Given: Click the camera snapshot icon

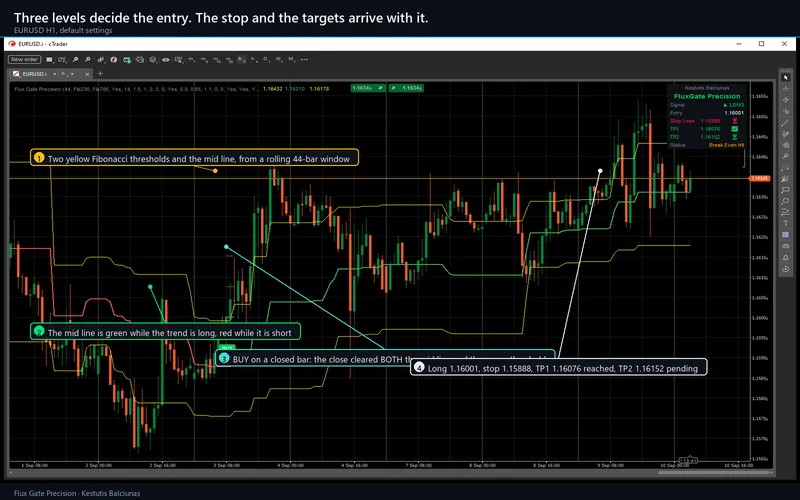Looking at the screenshot, I should [140, 60].
